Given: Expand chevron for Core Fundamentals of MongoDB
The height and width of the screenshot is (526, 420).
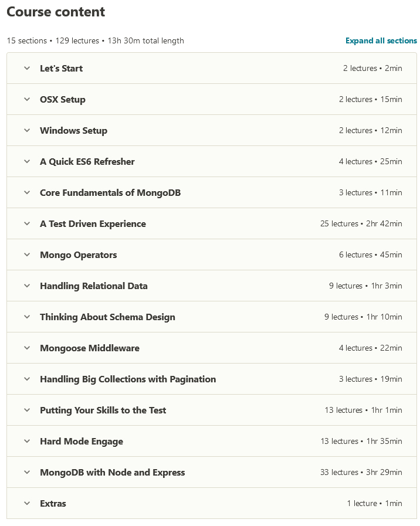Looking at the screenshot, I should point(27,192).
